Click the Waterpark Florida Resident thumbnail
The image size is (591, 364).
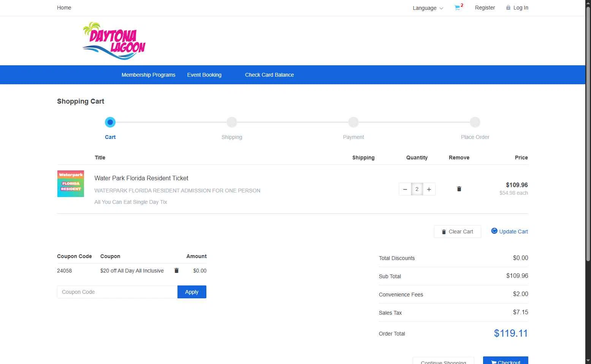click(71, 184)
